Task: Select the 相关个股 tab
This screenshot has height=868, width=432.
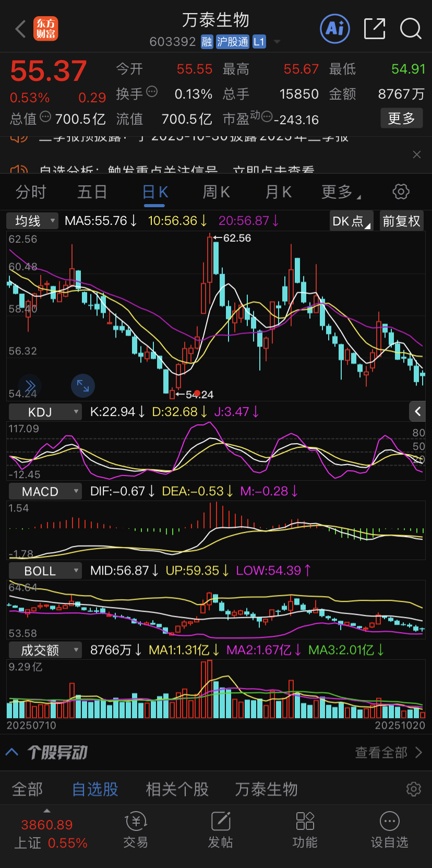Action: pos(177,789)
